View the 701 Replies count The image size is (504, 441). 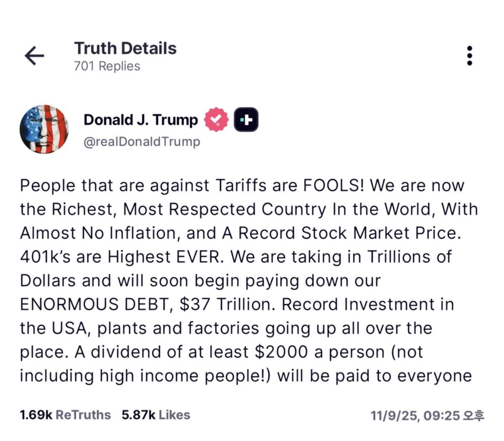(107, 66)
